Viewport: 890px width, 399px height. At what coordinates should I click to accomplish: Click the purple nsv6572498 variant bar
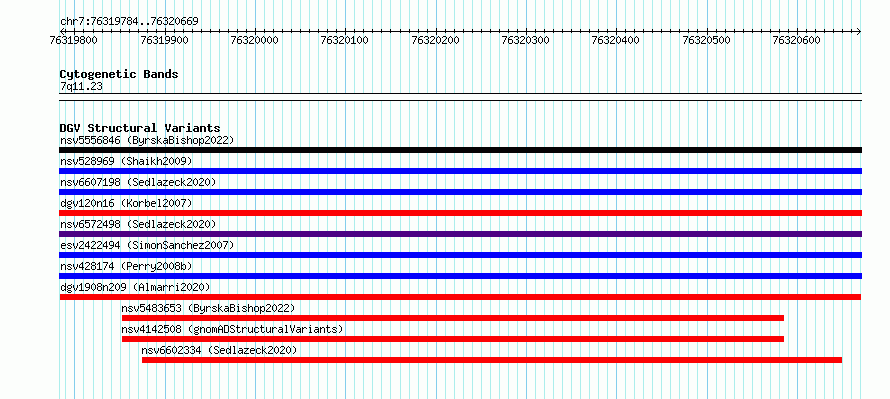(x=460, y=234)
